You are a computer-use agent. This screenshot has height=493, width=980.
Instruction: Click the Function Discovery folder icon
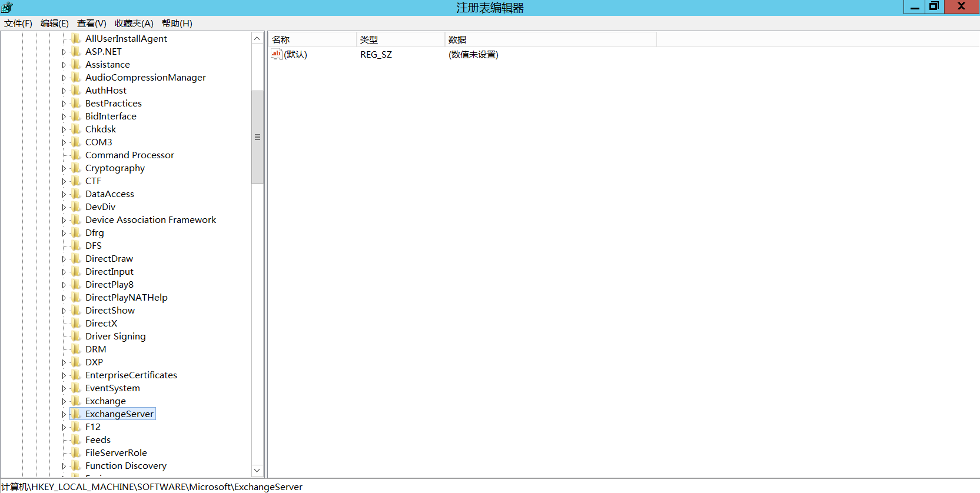tap(77, 466)
